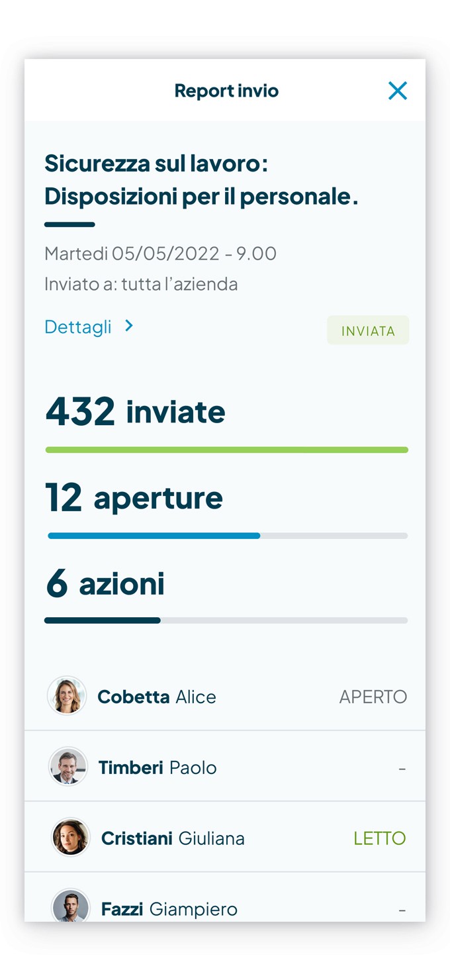Image resolution: width=450 pixels, height=980 pixels.
Task: Click the date Martedi 05/05/2022
Action: pos(161,254)
